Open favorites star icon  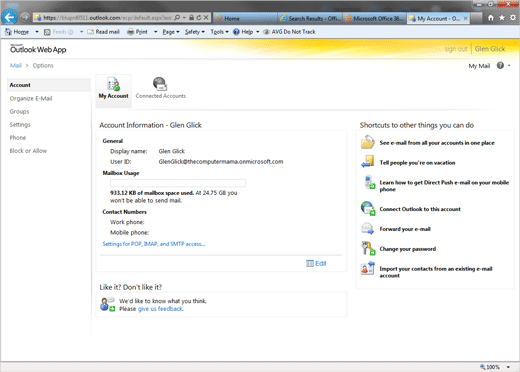click(x=502, y=18)
